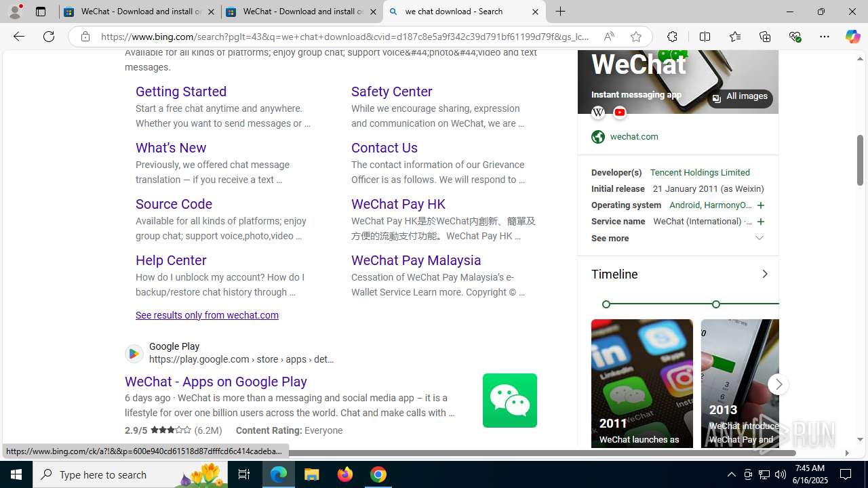Open Tencent Holdings Limited link

700,173
